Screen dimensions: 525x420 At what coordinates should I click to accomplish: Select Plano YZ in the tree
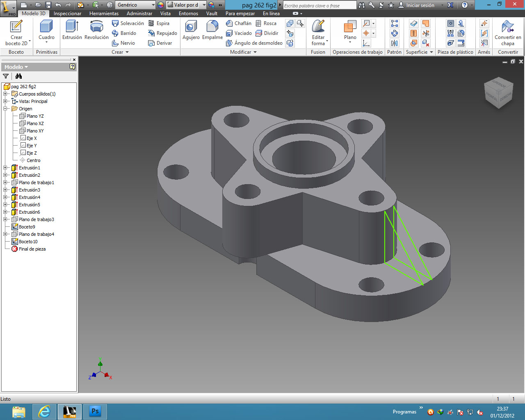[x=32, y=116]
